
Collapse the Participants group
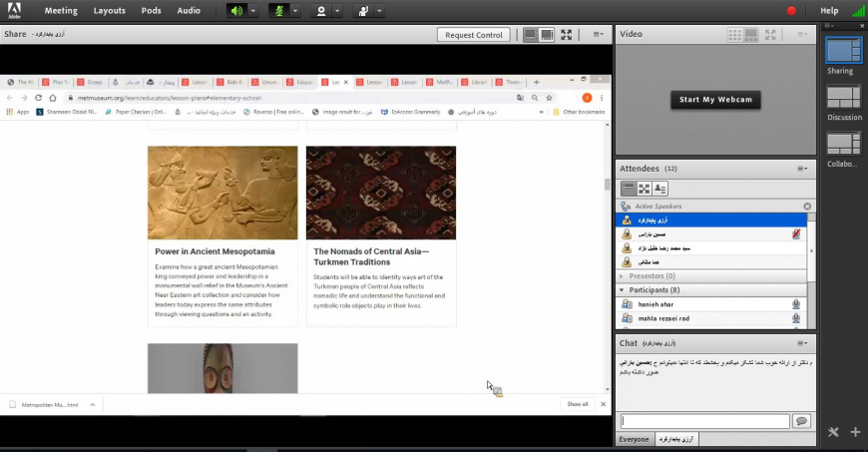pos(623,290)
